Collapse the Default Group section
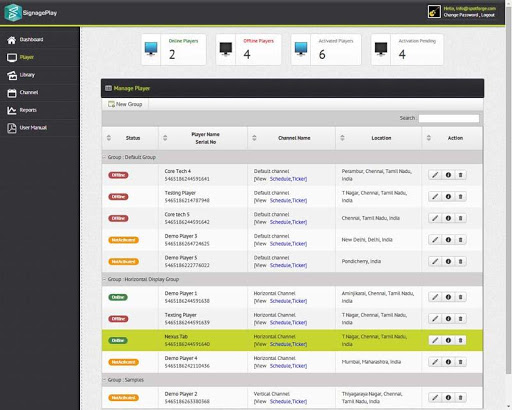The image size is (512, 410). [x=104, y=157]
